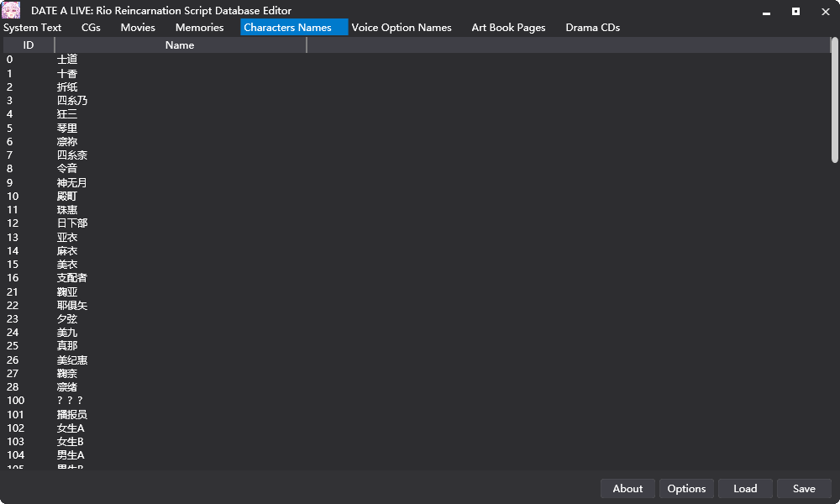
Task: Click ID cell 21
Action: [13, 292]
